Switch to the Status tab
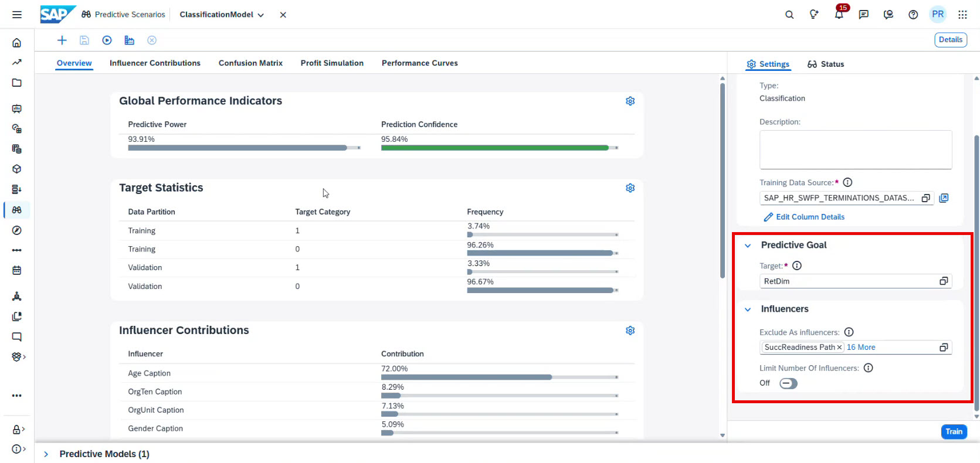The height and width of the screenshot is (463, 980). pyautogui.click(x=826, y=64)
